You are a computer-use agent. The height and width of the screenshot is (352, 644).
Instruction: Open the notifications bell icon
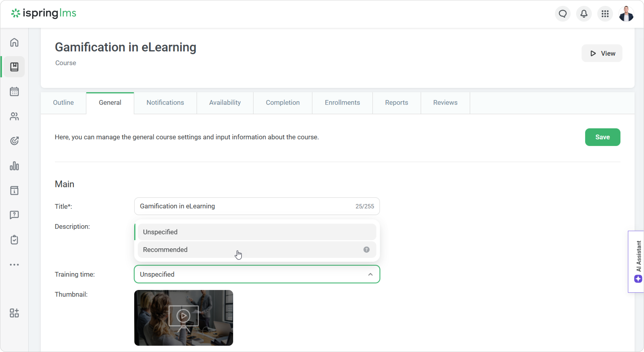pyautogui.click(x=584, y=14)
